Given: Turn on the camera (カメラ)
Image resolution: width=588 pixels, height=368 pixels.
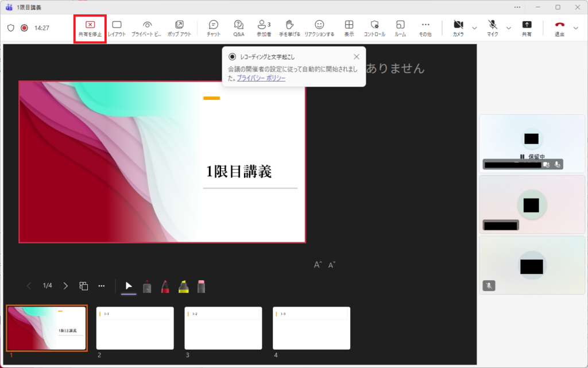Looking at the screenshot, I should point(458,28).
